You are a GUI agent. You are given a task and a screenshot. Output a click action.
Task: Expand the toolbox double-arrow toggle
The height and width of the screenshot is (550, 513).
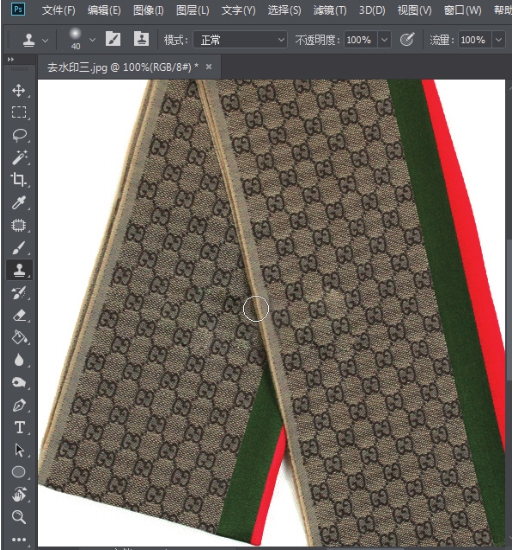tap(11, 60)
